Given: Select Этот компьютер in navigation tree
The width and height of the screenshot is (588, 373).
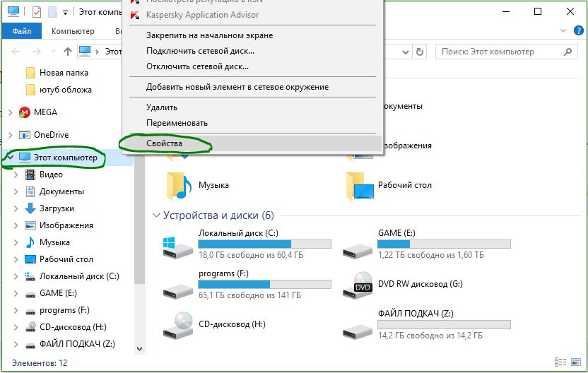Looking at the screenshot, I should (x=66, y=158).
